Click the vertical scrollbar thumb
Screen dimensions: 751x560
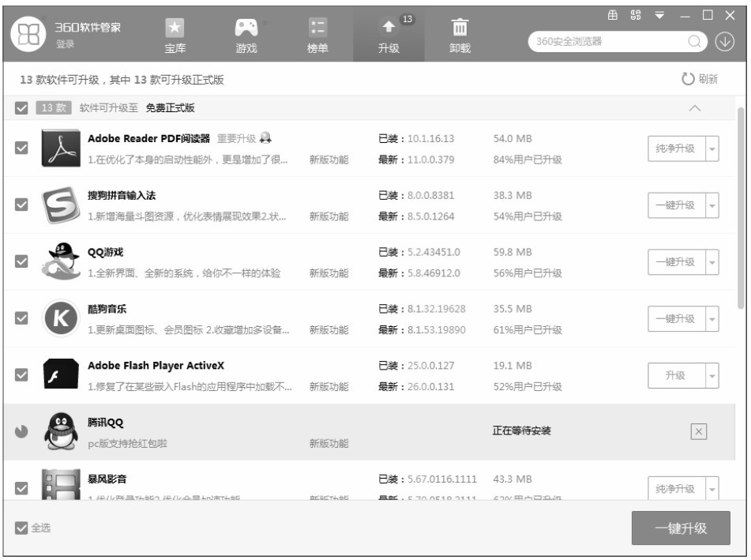coord(741,209)
